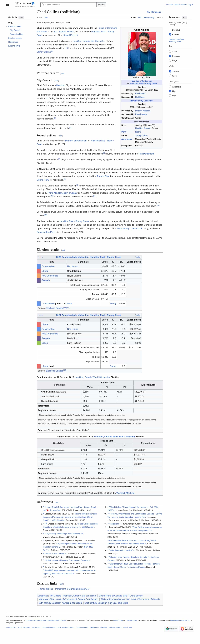Select Light color mode
Screen dimensions: 200x644
click(x=170, y=92)
